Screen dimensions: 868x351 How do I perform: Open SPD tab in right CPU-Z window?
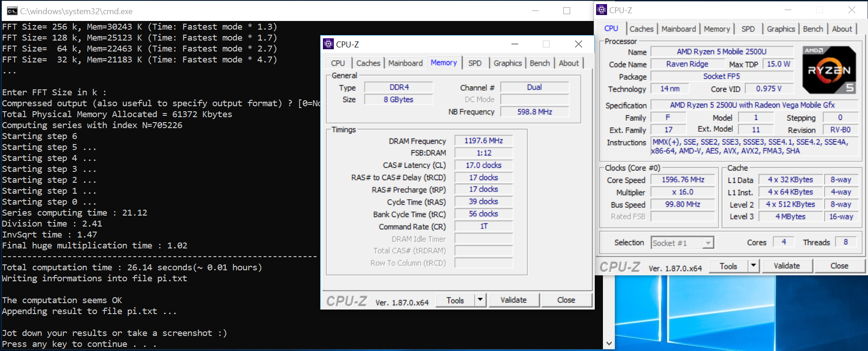pos(748,29)
